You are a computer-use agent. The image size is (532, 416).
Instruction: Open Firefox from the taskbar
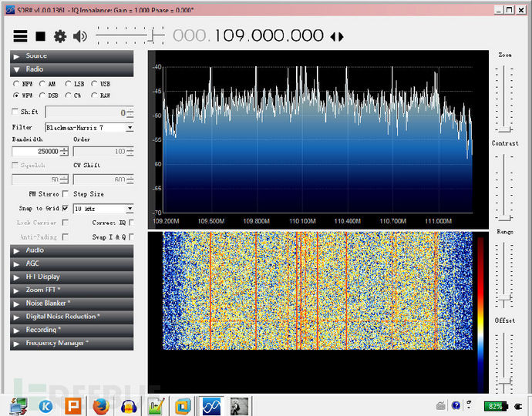[100, 405]
